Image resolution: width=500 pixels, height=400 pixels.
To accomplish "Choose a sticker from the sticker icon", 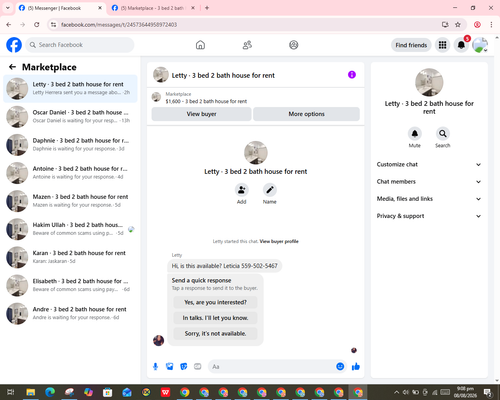I will point(184,367).
